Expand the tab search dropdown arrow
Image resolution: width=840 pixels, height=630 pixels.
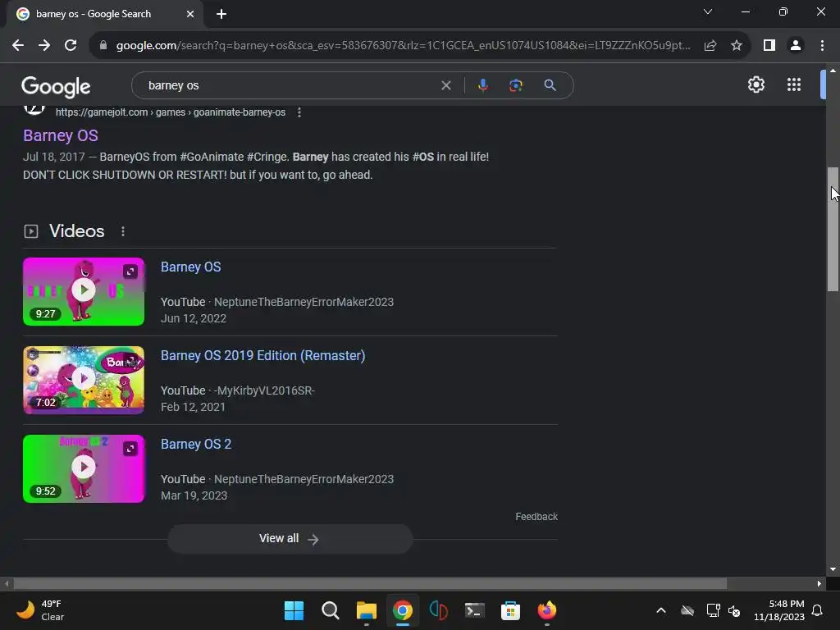708,11
